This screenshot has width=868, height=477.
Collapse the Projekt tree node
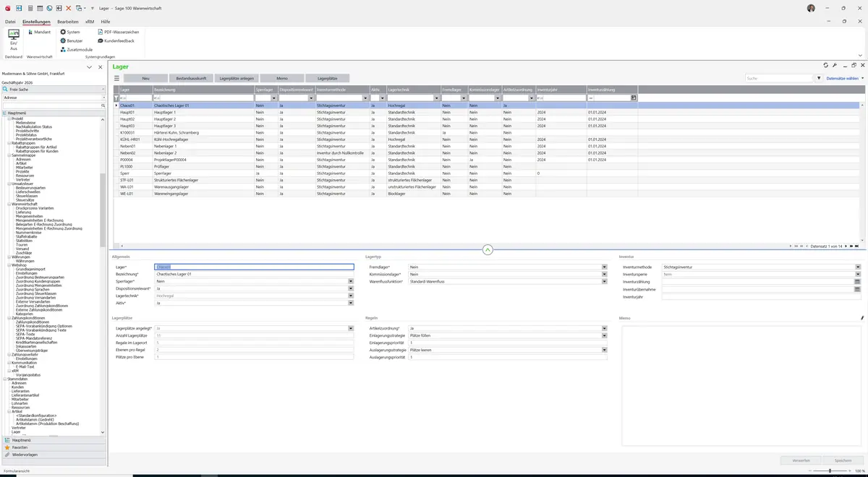pos(9,119)
